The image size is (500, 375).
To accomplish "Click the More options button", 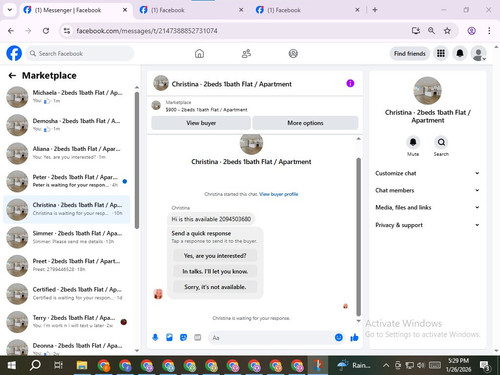I will point(305,123).
